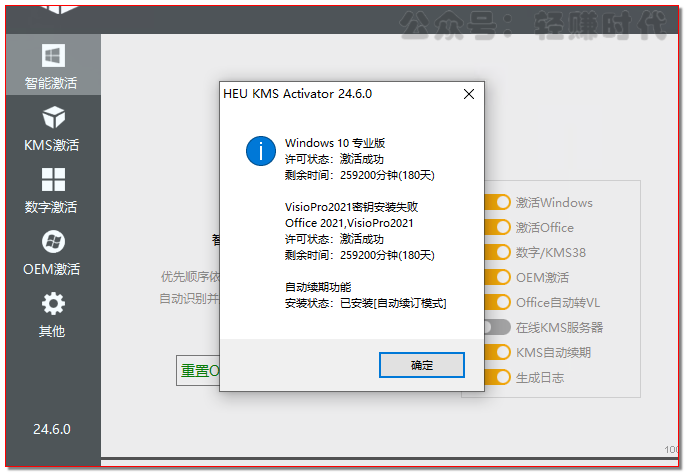Click the green 重置 link
The image size is (685, 473).
point(196,370)
